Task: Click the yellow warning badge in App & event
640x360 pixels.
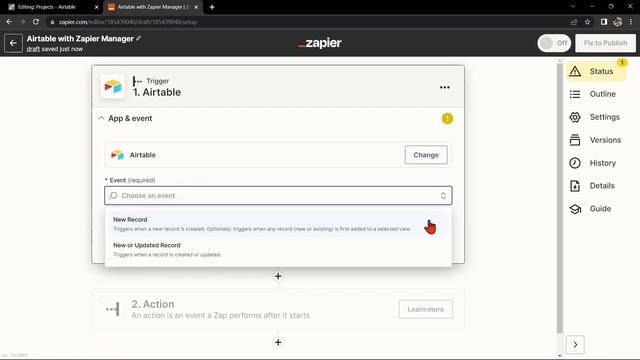Action: click(447, 118)
